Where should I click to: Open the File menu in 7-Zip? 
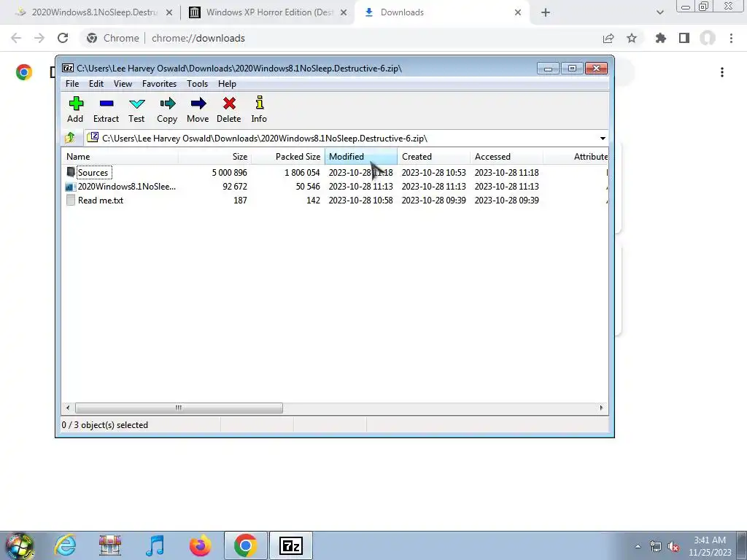72,84
